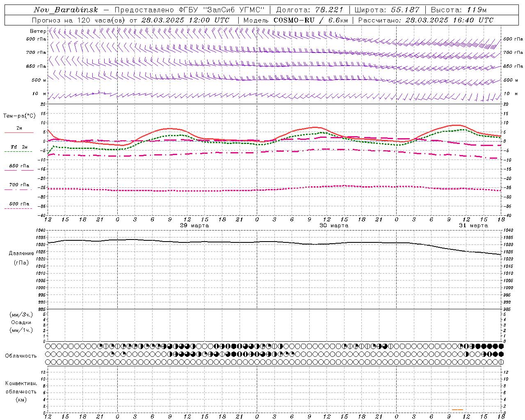The height and width of the screenshot is (420, 525).
Task: Click the Прогноз на 120 часа(ов) text
Action: click(79, 20)
